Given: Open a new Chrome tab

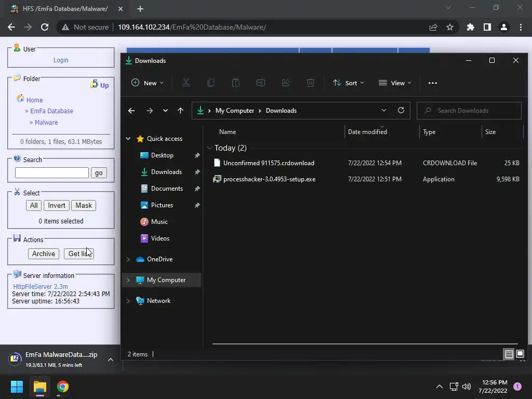Looking at the screenshot, I should coord(140,9).
